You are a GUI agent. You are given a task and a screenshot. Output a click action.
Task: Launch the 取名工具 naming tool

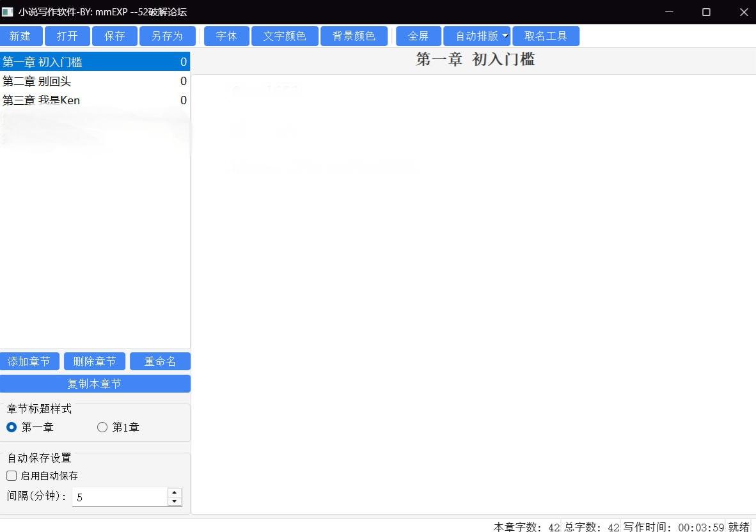[x=546, y=36]
